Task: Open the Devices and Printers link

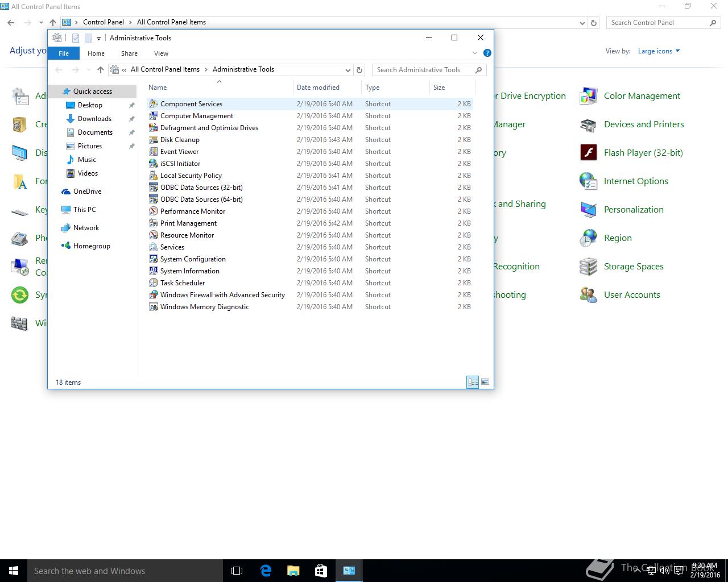Action: tap(643, 124)
